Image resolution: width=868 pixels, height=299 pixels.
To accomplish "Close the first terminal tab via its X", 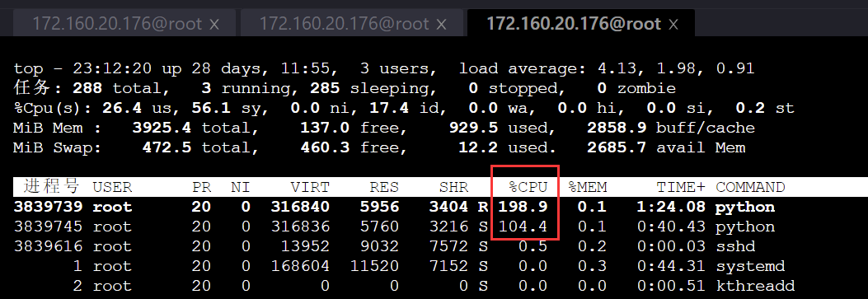I will pos(214,24).
